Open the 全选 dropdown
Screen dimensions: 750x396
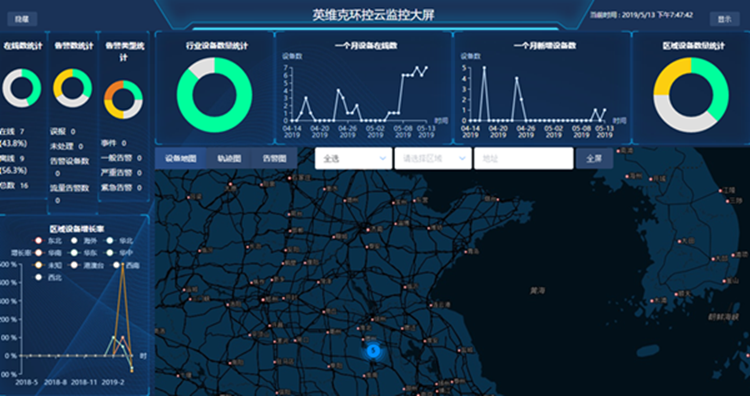tap(353, 158)
